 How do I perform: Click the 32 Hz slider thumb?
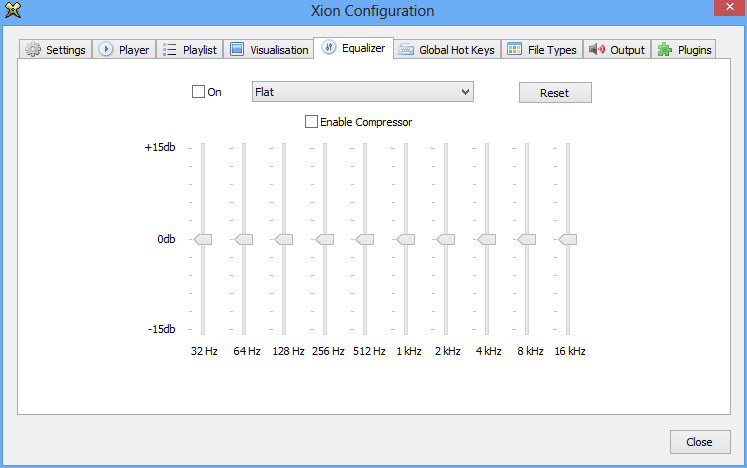pyautogui.click(x=203, y=239)
